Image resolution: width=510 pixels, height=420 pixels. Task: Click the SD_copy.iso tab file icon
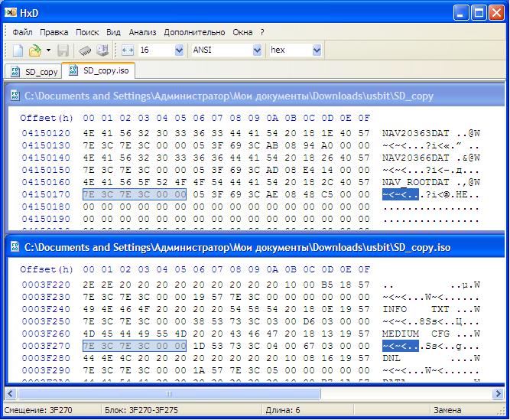coord(73,70)
